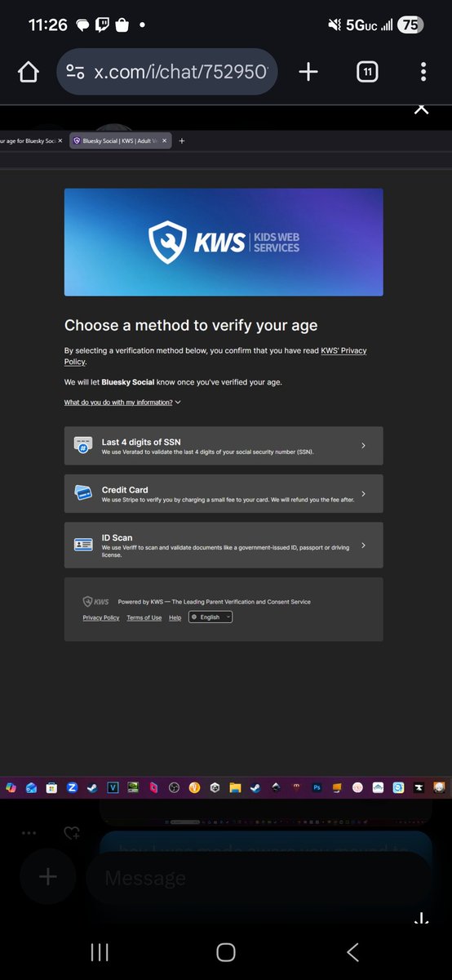Click the ID Scan document icon
This screenshot has height=980, width=452.
point(83,545)
